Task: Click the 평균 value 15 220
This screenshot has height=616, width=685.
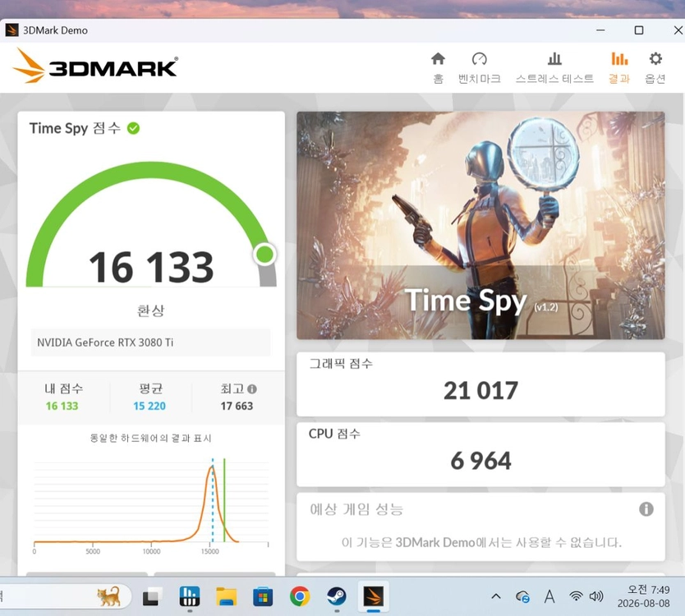Action: (x=149, y=407)
